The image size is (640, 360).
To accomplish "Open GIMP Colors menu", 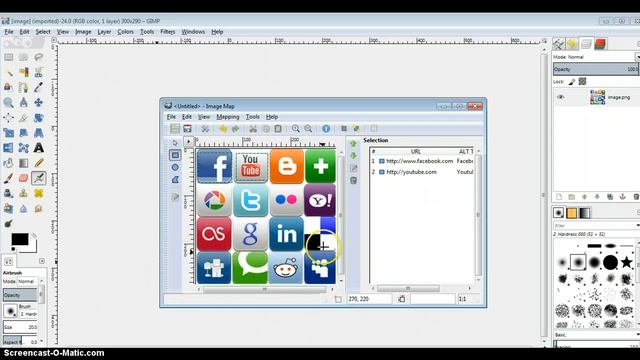I will pos(125,31).
